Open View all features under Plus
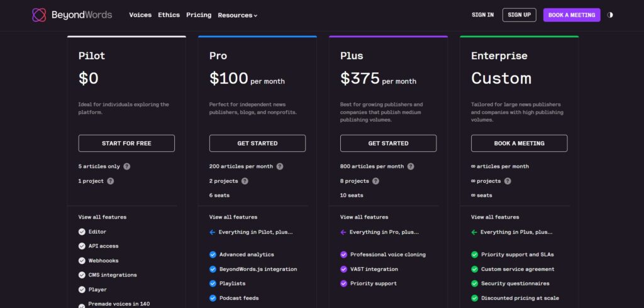The image size is (644, 308). 364,217
